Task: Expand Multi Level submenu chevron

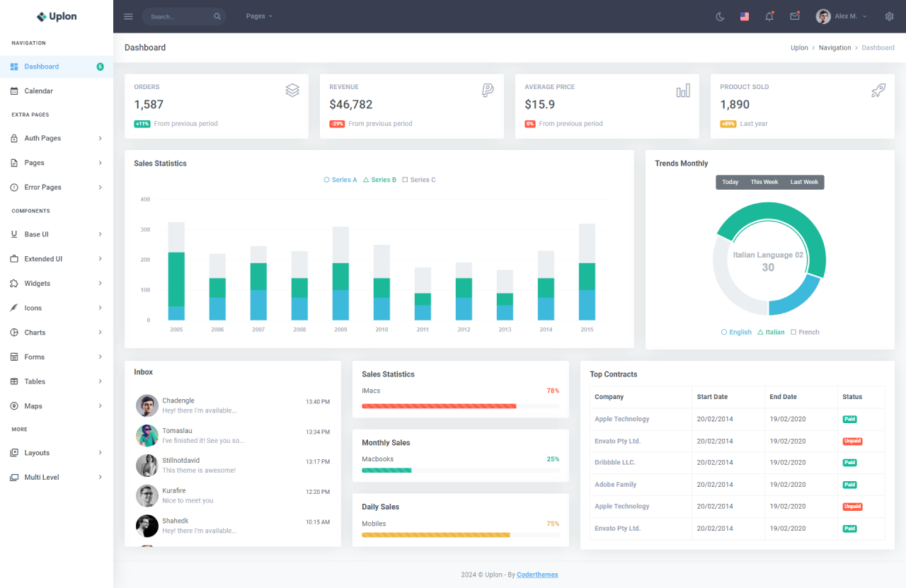Action: pyautogui.click(x=101, y=478)
